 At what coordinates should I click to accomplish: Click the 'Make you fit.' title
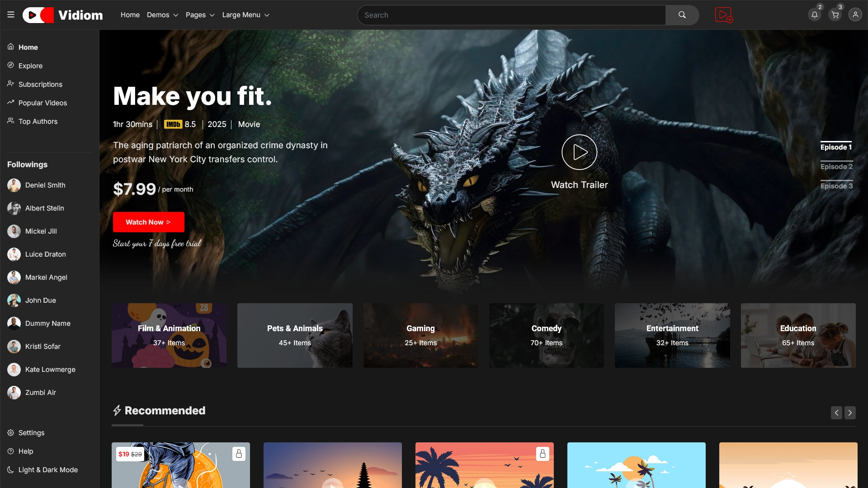[x=193, y=96]
